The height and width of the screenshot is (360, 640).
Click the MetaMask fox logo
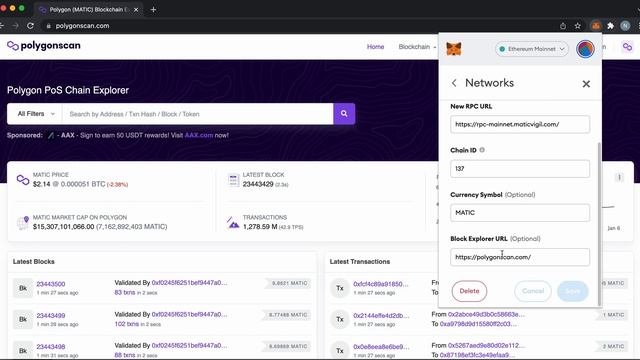[x=453, y=49]
